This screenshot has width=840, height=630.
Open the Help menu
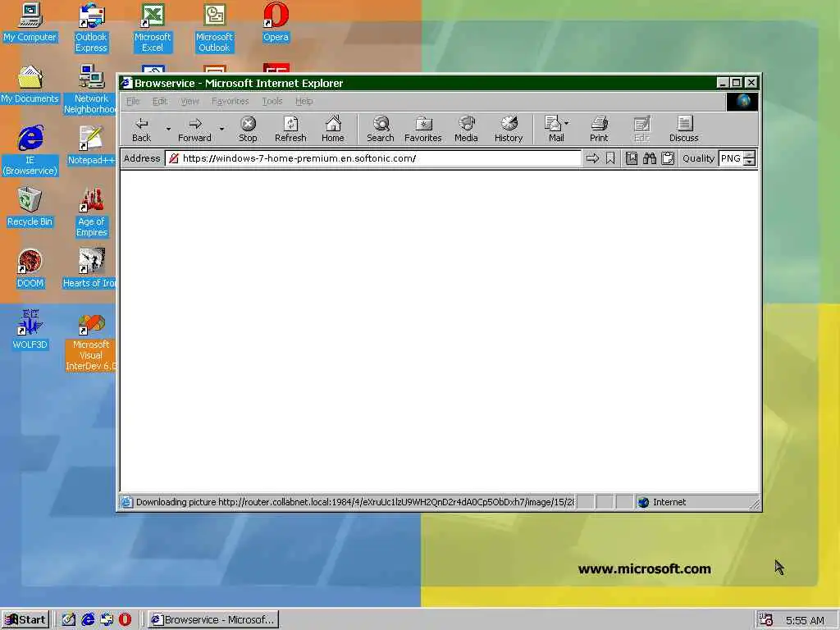pos(304,101)
